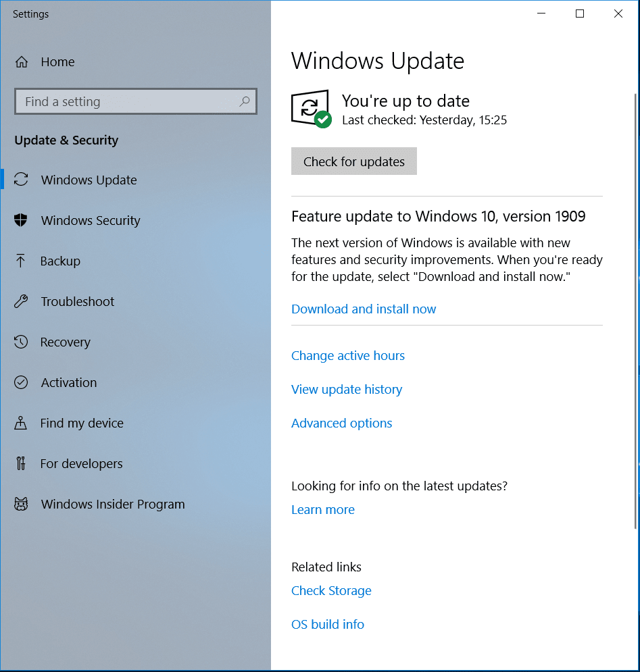Focus the Find a setting search box
640x672 pixels.
[x=136, y=101]
